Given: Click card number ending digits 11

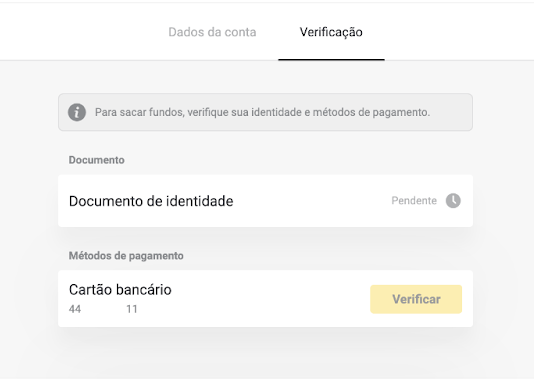Looking at the screenshot, I should pyautogui.click(x=132, y=309).
